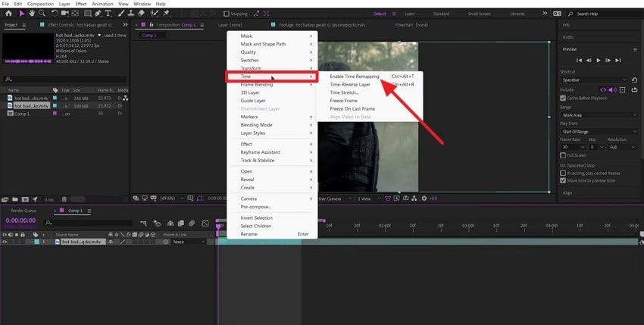Image resolution: width=644 pixels, height=325 pixels.
Task: Jump to first frame in Preview panel
Action: [x=579, y=61]
